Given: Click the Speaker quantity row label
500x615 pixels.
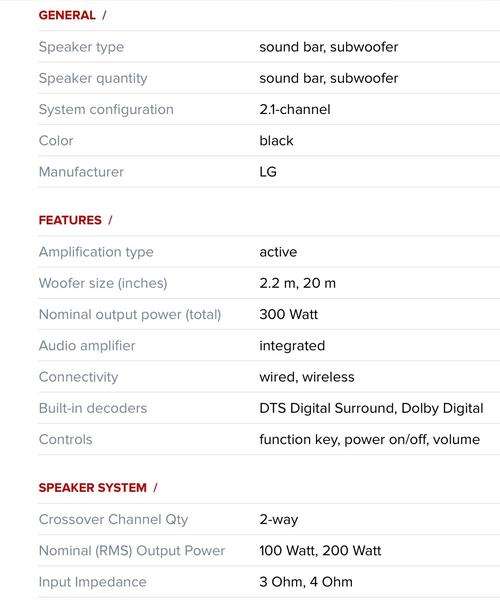Looking at the screenshot, I should pyautogui.click(x=93, y=78).
